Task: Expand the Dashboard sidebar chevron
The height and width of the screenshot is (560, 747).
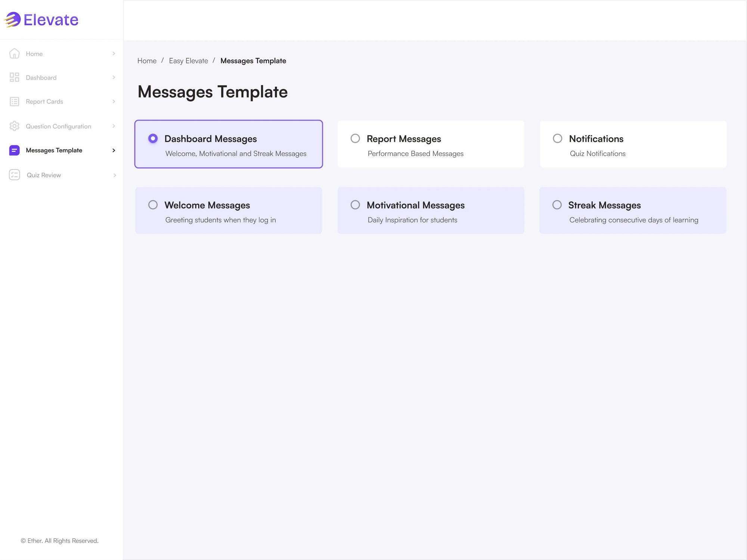Action: [114, 77]
